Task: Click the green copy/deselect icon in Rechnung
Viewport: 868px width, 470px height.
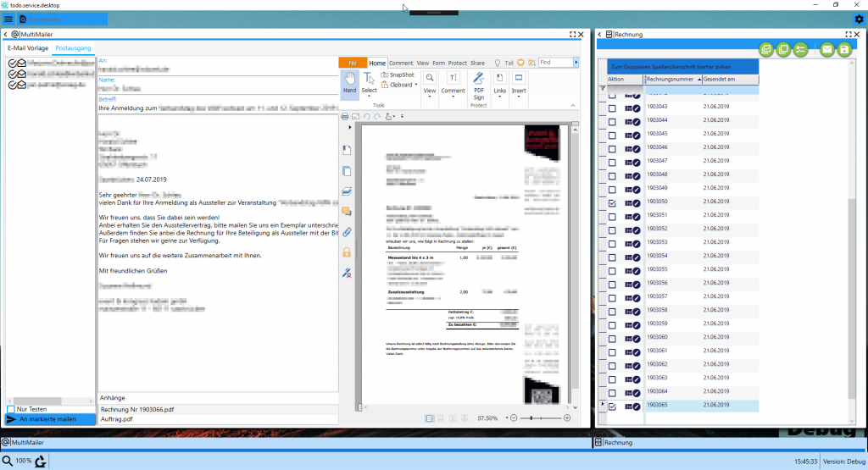Action: point(783,50)
